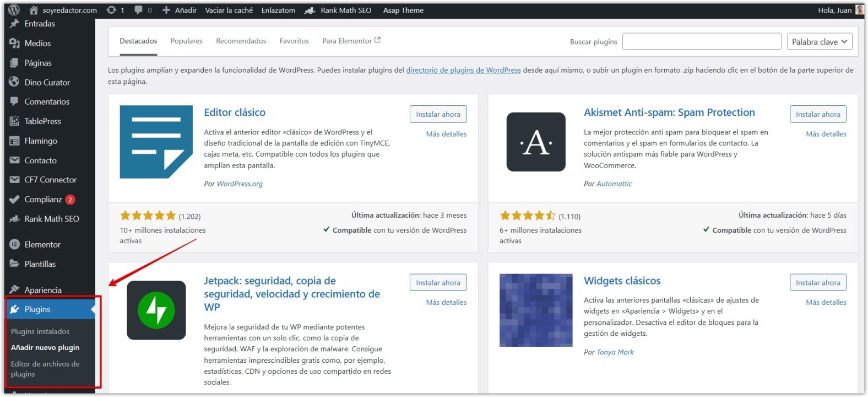Click the Jetpack plugin logo
The image size is (868, 397).
(x=156, y=310)
